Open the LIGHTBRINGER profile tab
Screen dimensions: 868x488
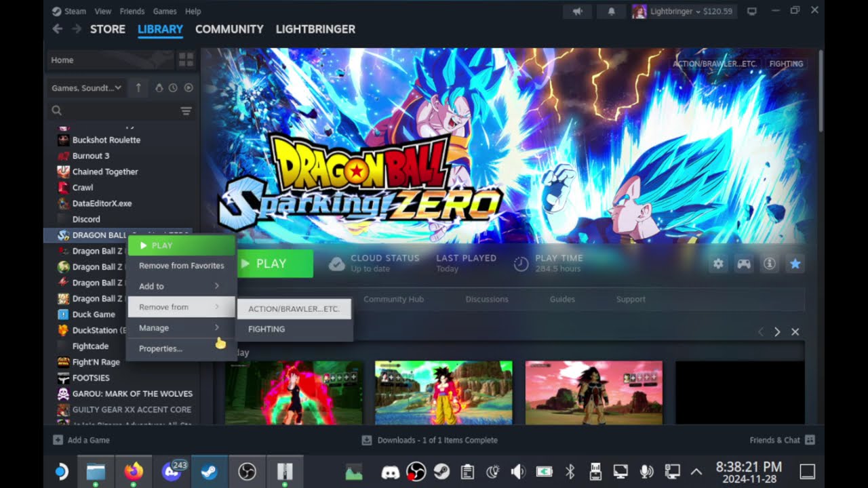click(315, 29)
